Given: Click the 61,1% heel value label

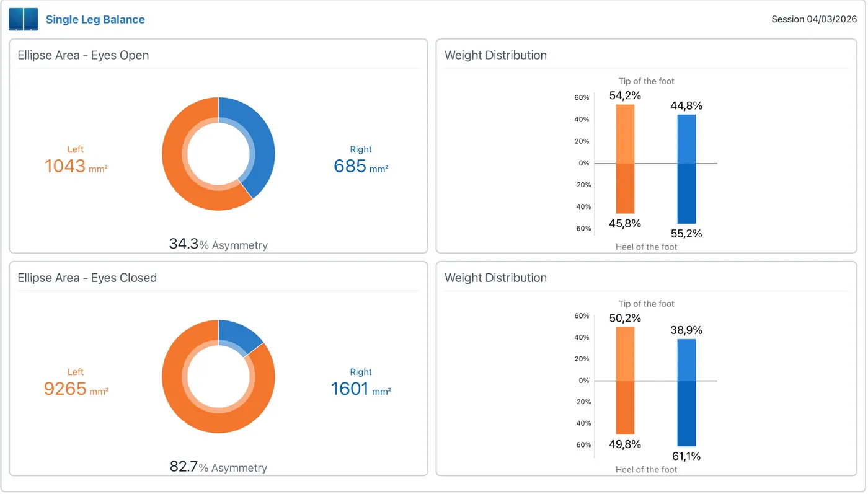Looking at the screenshot, I should point(686,456).
